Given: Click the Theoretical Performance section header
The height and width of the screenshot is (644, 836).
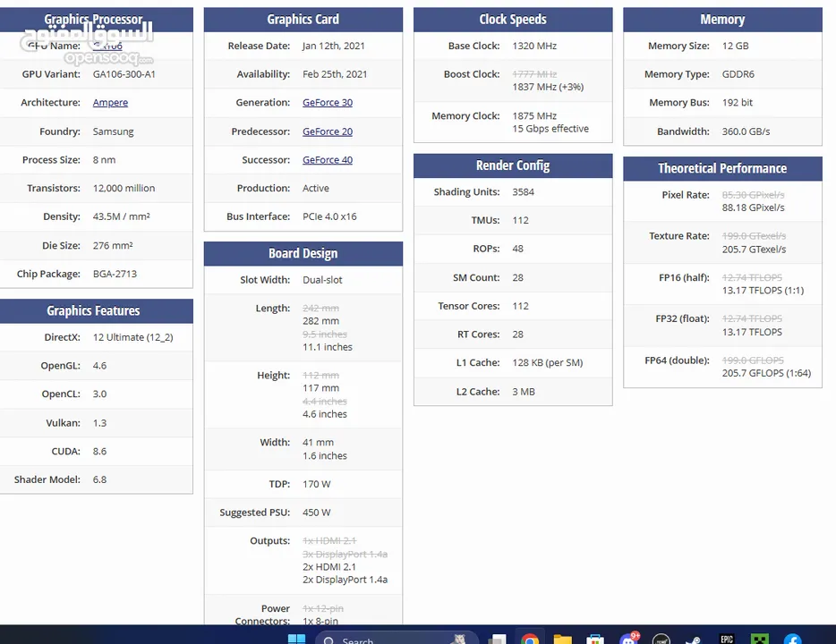Looking at the screenshot, I should click(721, 168).
